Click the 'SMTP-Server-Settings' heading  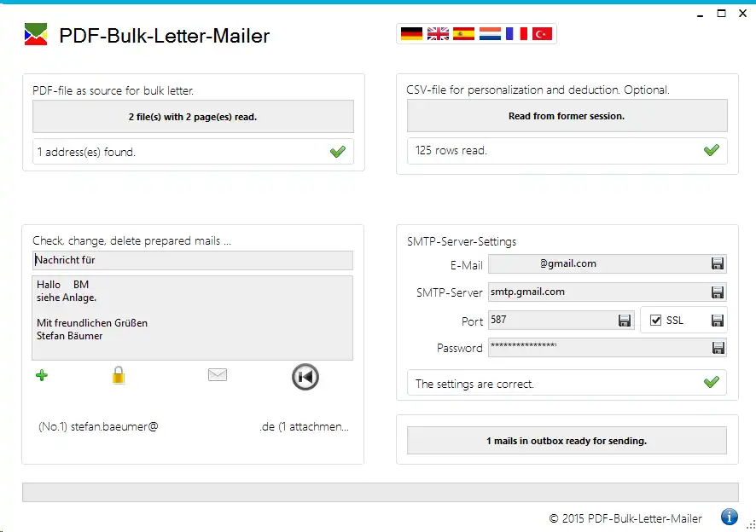pos(462,241)
